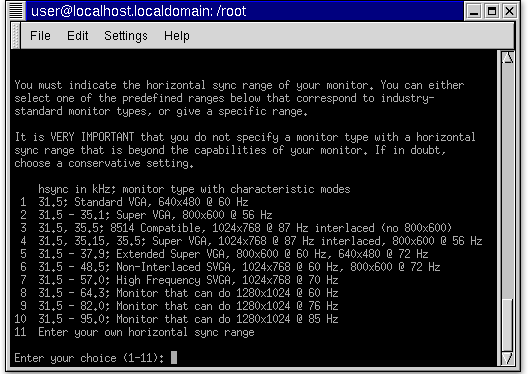Screen dimensions: 530x374
Task: Click the scrollbar down arrow
Action: (508, 358)
